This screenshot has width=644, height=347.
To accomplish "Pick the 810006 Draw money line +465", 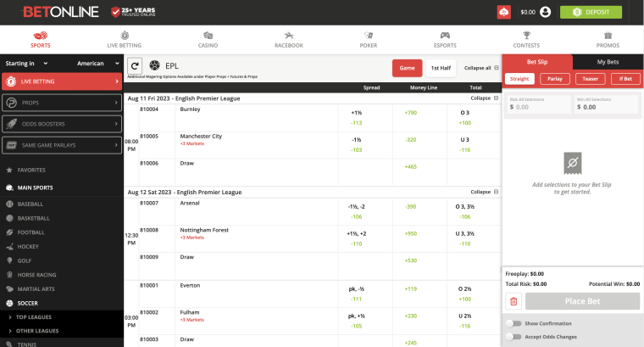I will (x=411, y=167).
